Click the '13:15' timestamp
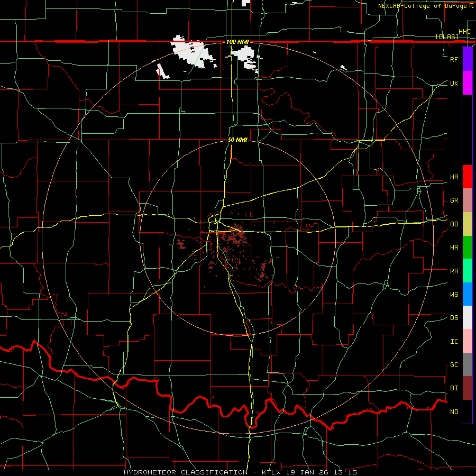 click(346, 472)
